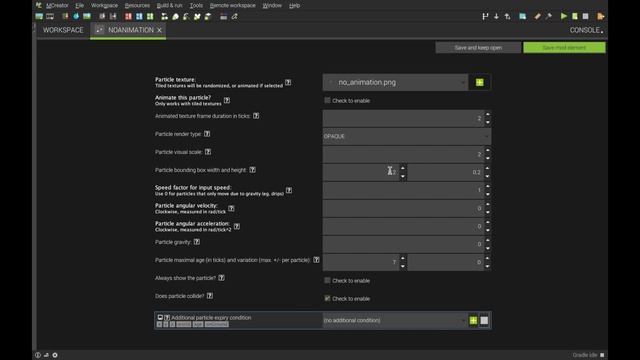Open the Window menu

(x=272, y=5)
